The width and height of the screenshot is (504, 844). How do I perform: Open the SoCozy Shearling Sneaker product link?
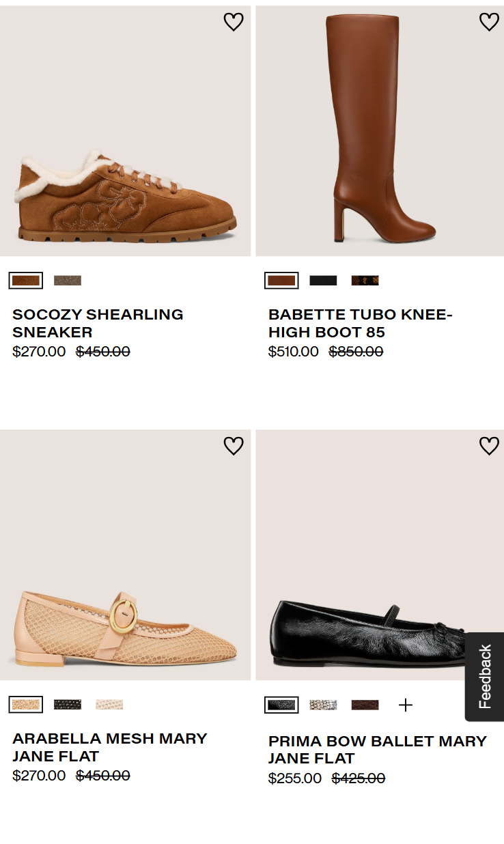[98, 323]
